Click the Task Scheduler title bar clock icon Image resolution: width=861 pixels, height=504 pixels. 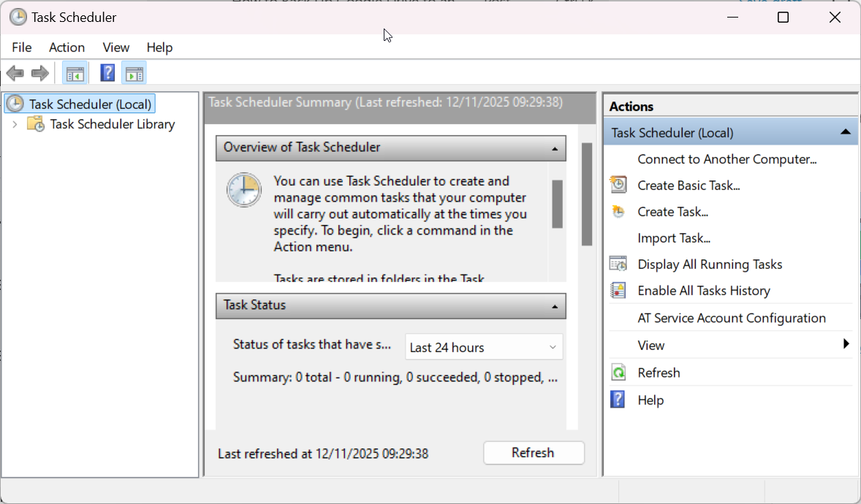(x=18, y=17)
